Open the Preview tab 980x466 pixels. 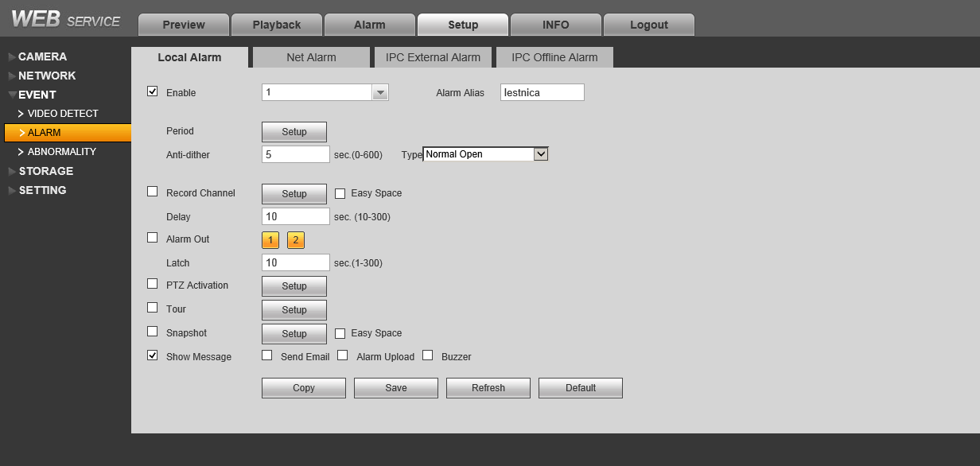(184, 25)
